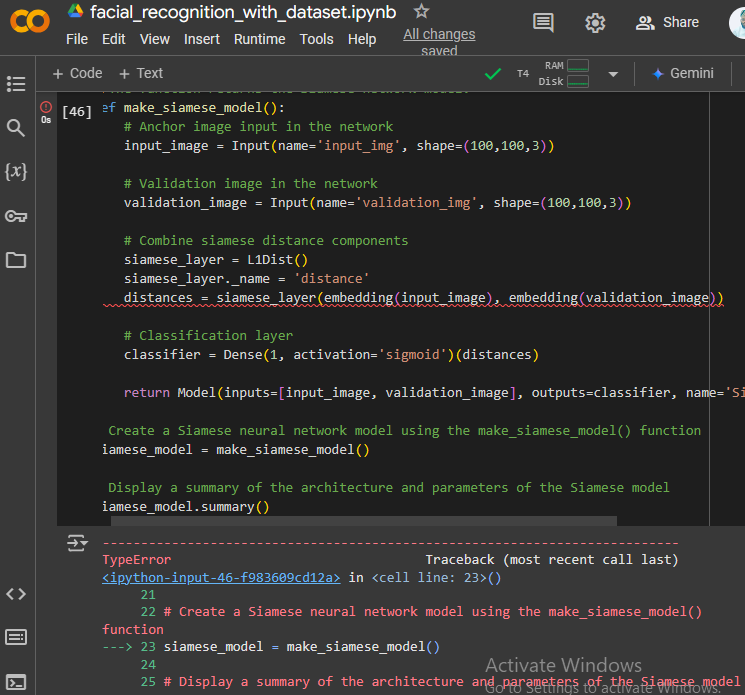Click the cell error status icon
Image resolution: width=745 pixels, height=695 pixels.
coord(46,107)
